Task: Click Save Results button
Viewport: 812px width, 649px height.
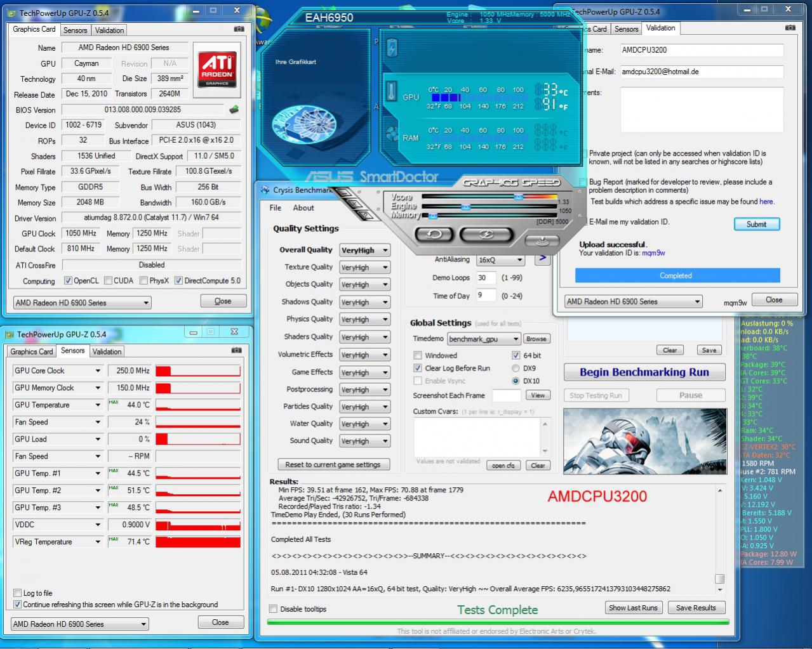Action: tap(696, 608)
